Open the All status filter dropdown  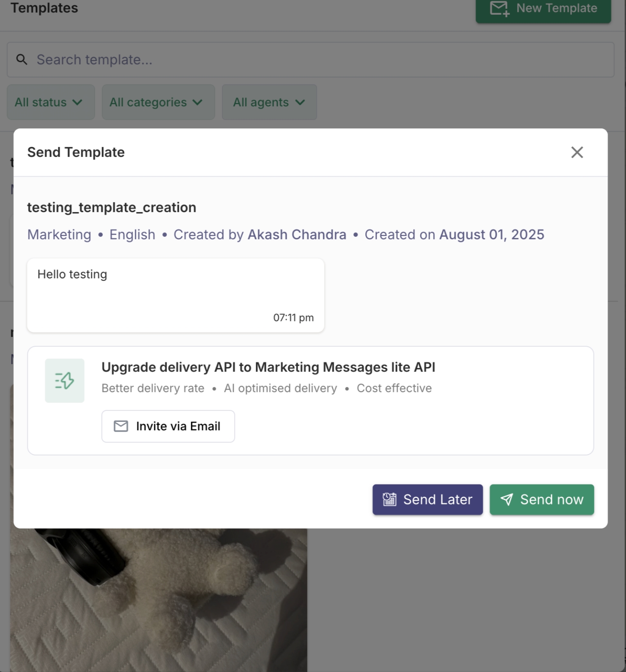pyautogui.click(x=51, y=102)
